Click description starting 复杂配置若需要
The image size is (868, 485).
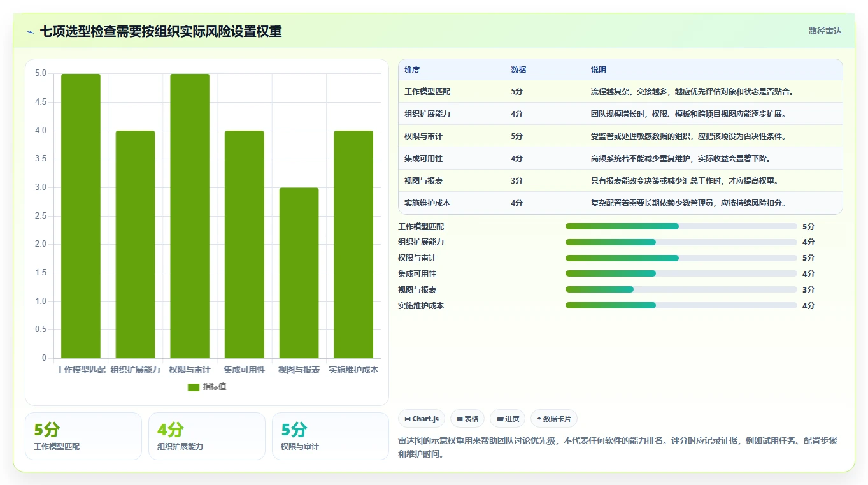click(x=688, y=203)
